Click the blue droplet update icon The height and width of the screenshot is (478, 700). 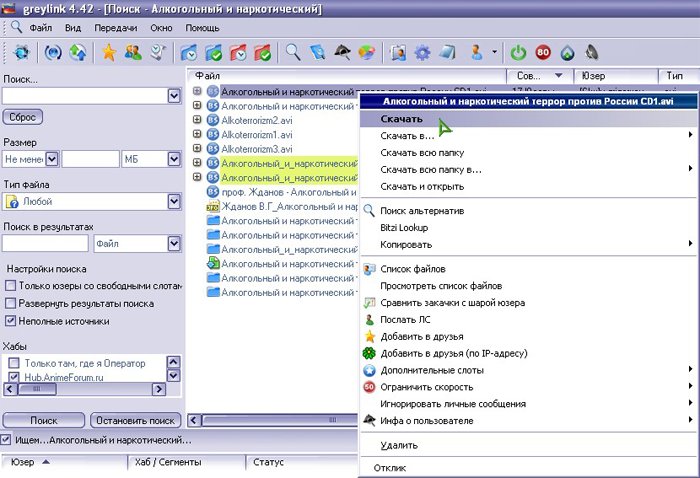pyautogui.click(x=567, y=53)
